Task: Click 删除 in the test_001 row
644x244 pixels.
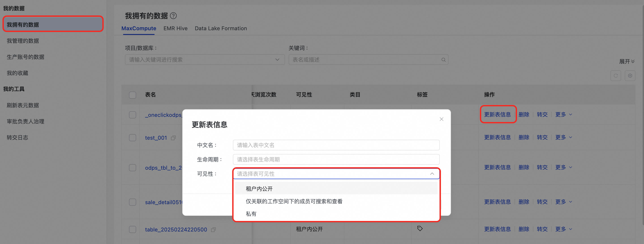Action: click(x=524, y=137)
